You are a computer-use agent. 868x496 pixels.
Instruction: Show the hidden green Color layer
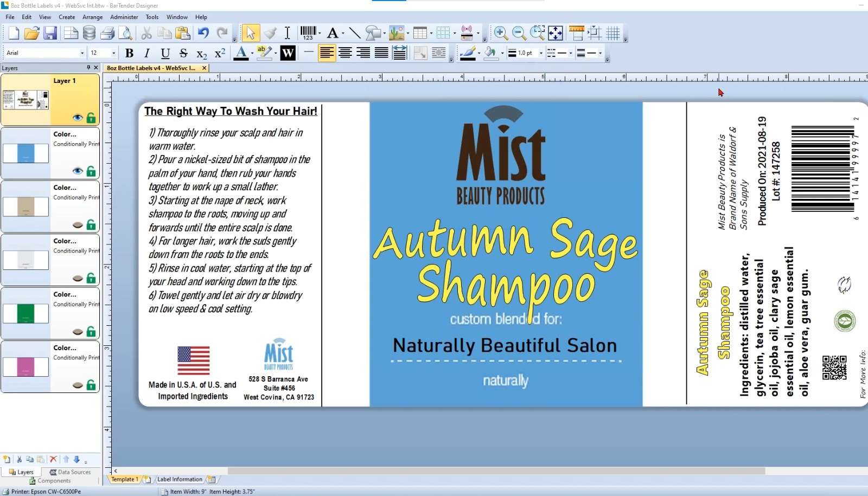click(78, 332)
